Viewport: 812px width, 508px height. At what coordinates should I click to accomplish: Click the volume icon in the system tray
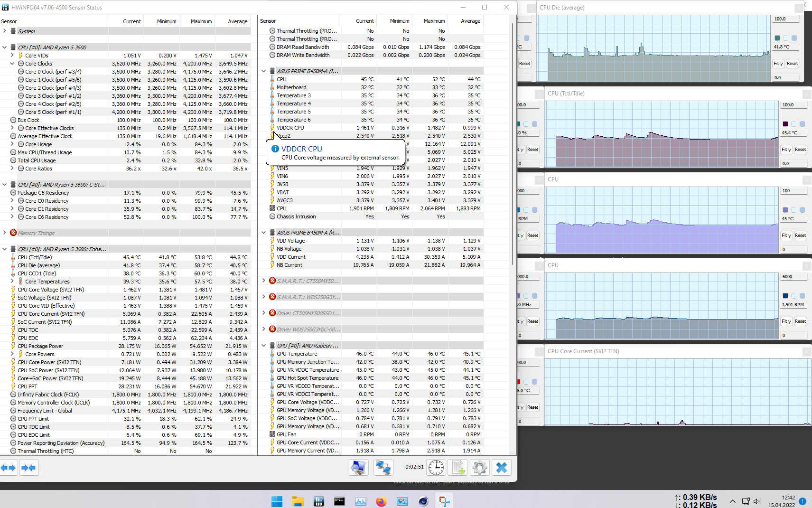(756, 501)
